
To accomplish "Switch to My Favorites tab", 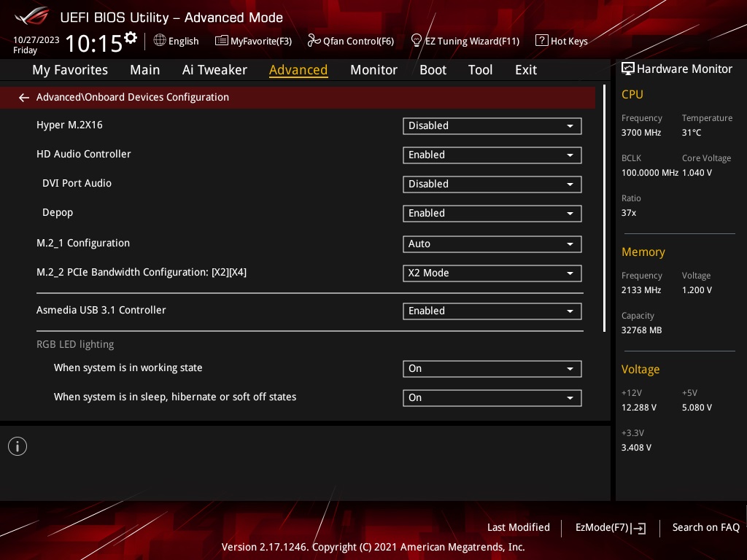I will (70, 70).
